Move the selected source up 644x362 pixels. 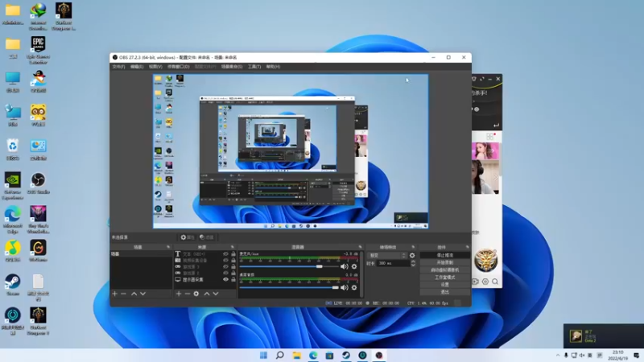click(207, 294)
